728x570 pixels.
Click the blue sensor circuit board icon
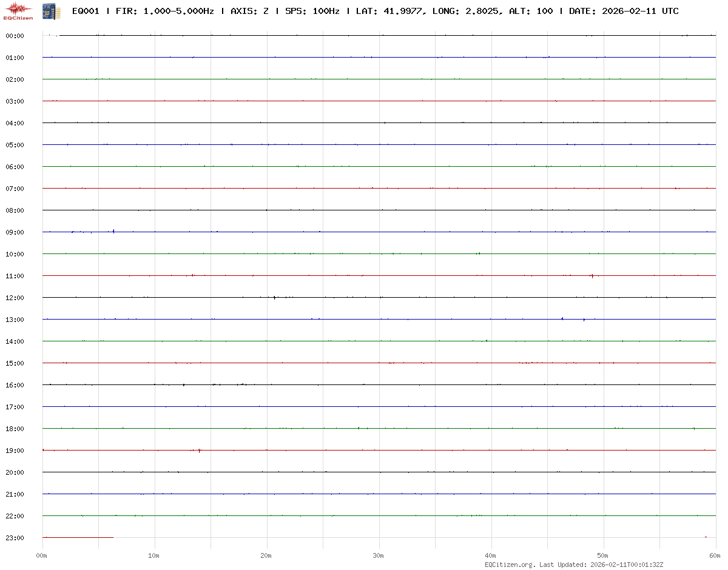pos(48,10)
